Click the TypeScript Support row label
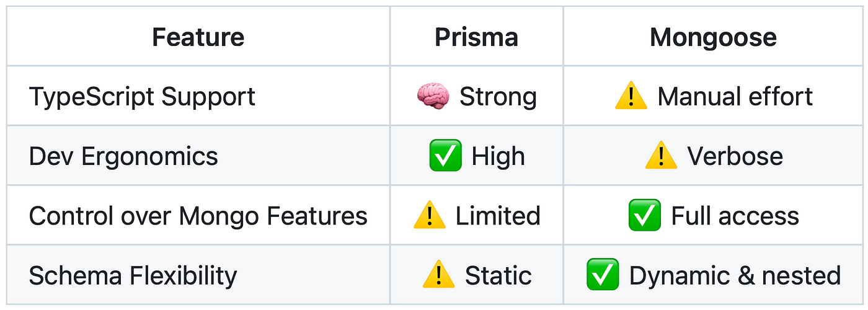This screenshot has width=868, height=310. pos(142,97)
